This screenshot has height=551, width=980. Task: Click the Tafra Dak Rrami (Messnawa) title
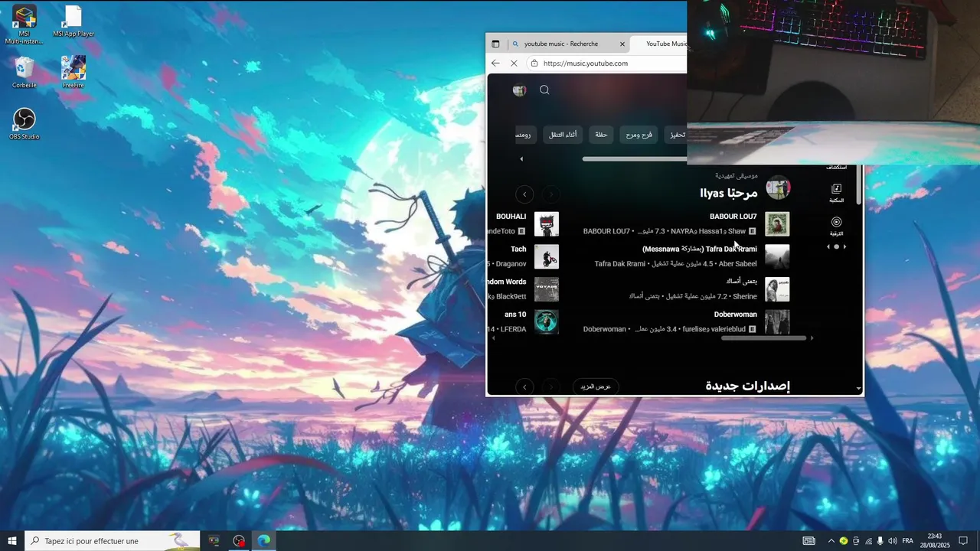[x=700, y=249]
